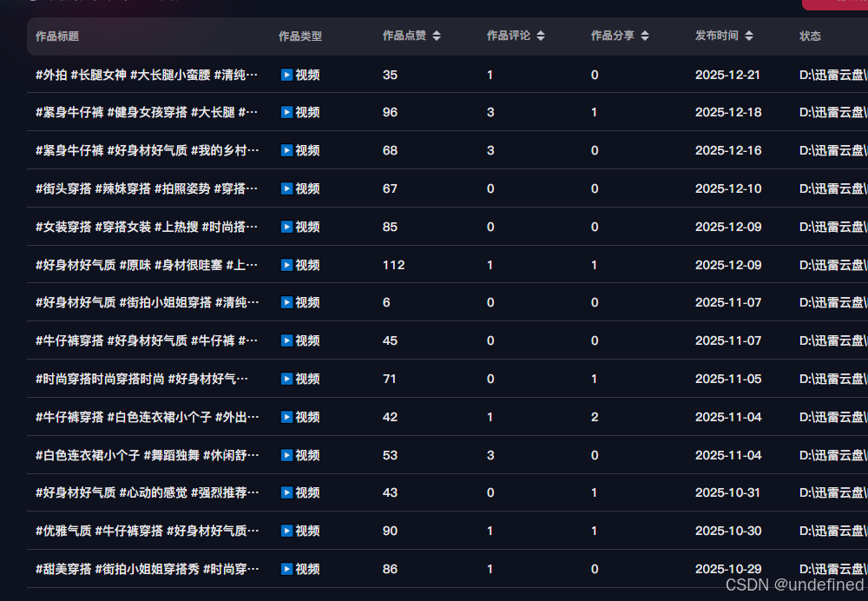Click video icon in #牛仔裤穿搭 #白色连衣裙小个子 row
The width and height of the screenshot is (868, 601).
286,417
